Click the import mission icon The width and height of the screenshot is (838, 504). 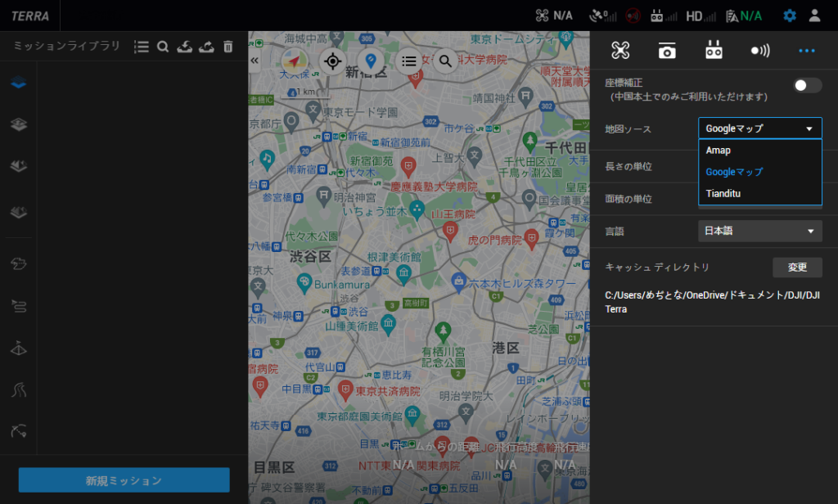[x=184, y=47]
